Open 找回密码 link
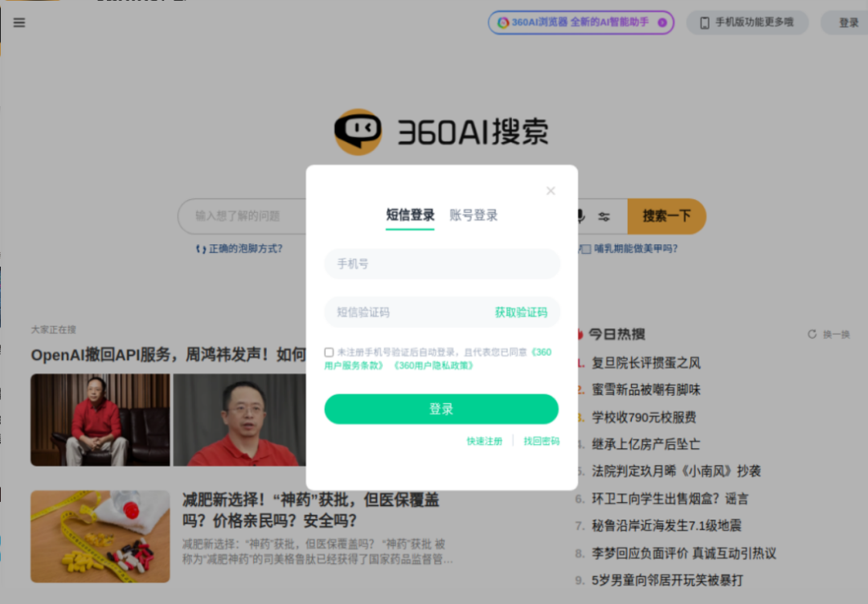This screenshot has width=868, height=604. tap(542, 442)
